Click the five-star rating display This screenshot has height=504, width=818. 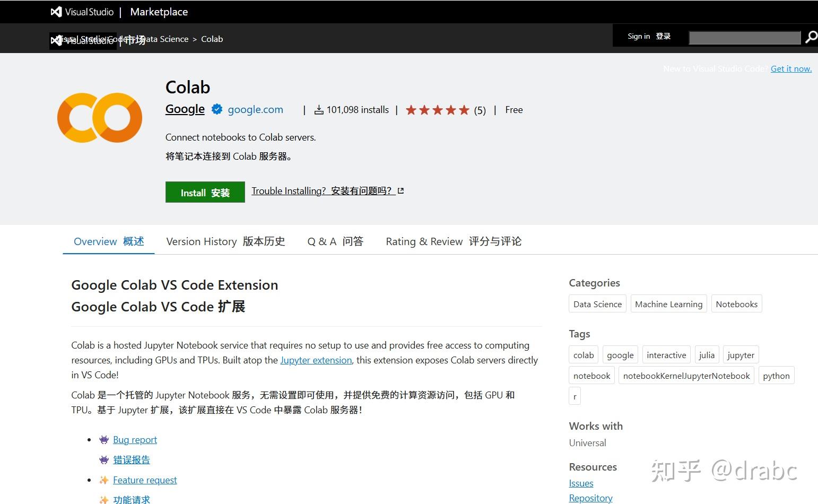click(x=438, y=109)
